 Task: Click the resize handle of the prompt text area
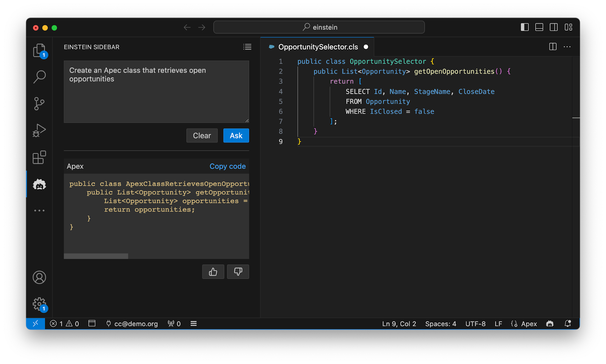(247, 121)
